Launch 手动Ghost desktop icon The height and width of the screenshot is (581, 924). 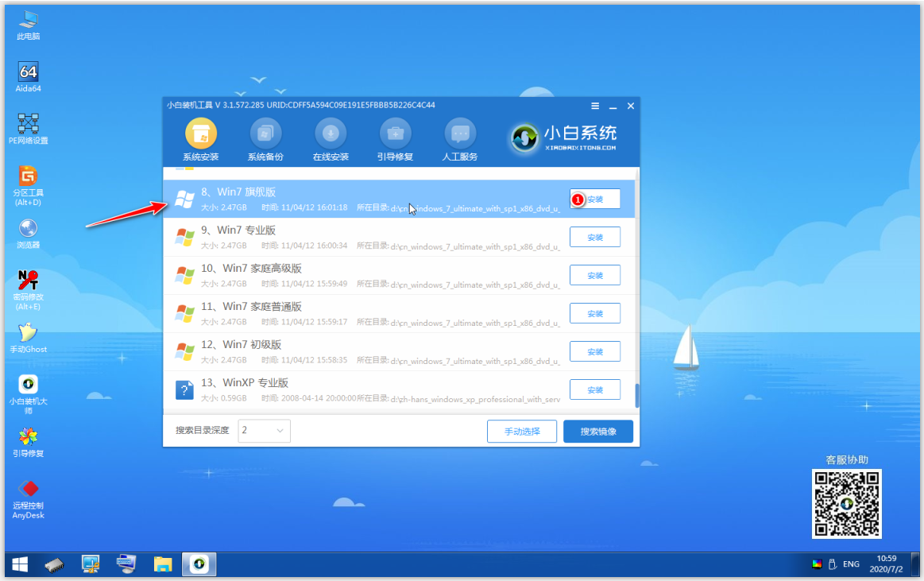29,339
